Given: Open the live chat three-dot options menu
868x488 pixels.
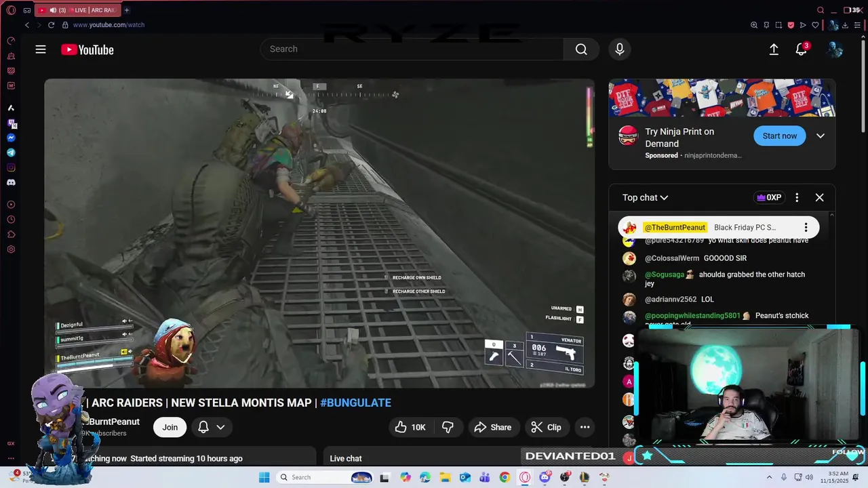Looking at the screenshot, I should [797, 198].
